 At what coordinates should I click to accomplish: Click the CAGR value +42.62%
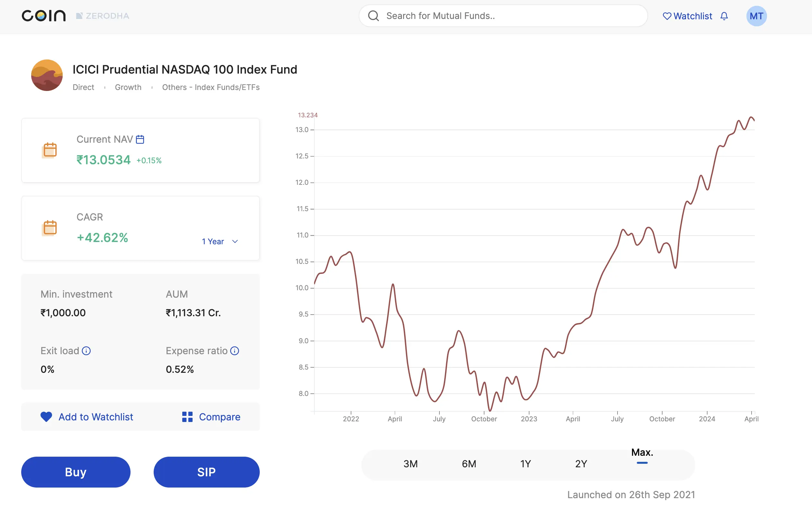(103, 238)
